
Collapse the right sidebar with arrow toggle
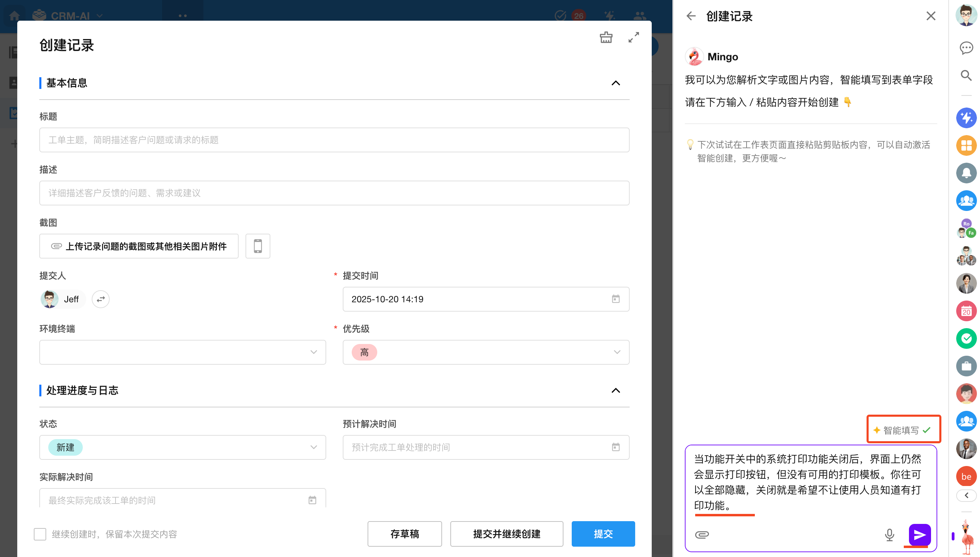(x=966, y=495)
